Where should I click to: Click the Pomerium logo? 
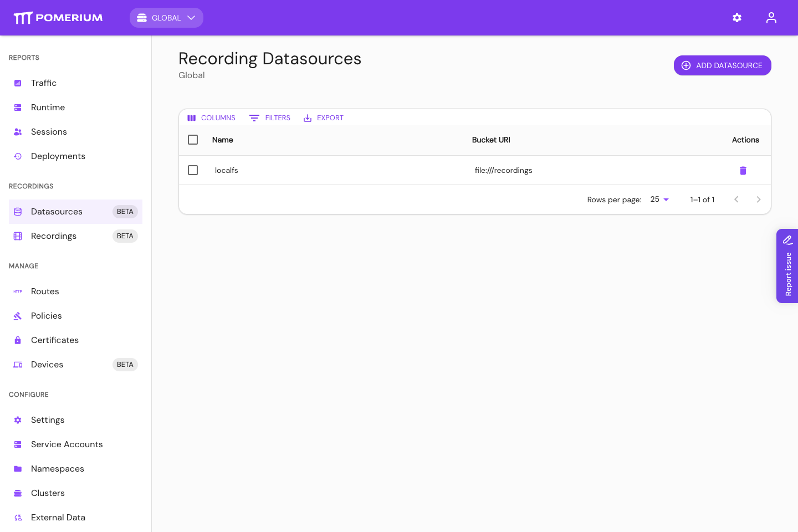coord(58,18)
